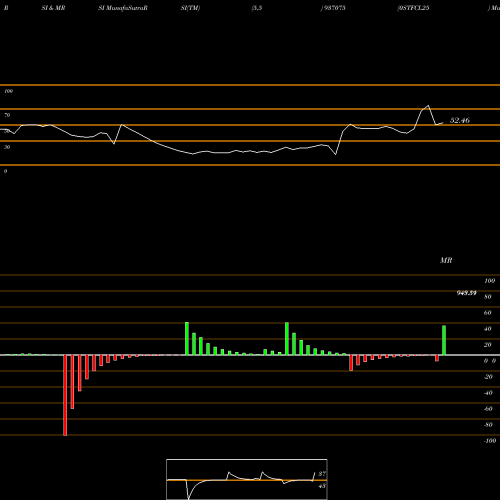Screen dimensions: 500x500
Task: Click the RSI line peak near the right end
Action: 428,106
